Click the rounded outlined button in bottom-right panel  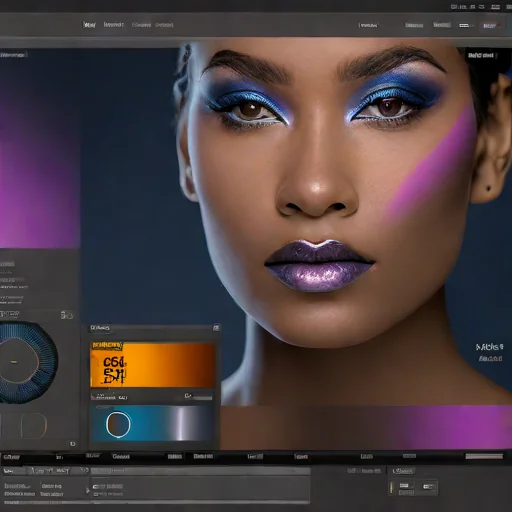click(403, 471)
